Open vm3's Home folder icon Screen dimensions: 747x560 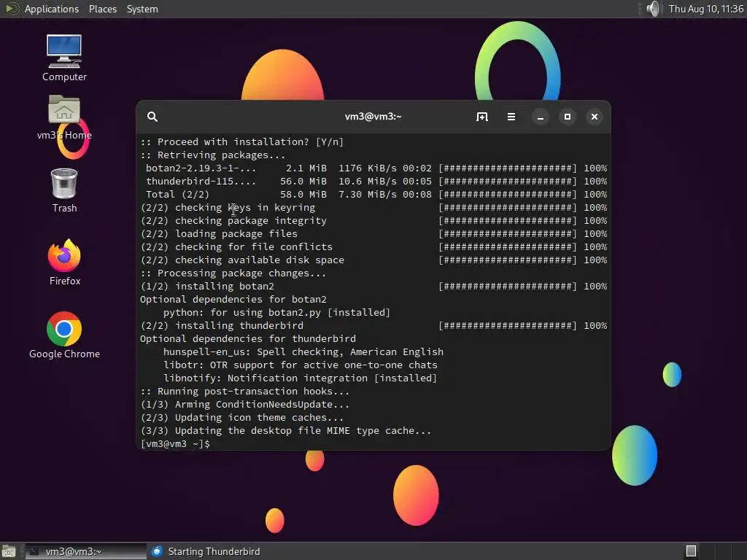pyautogui.click(x=64, y=117)
